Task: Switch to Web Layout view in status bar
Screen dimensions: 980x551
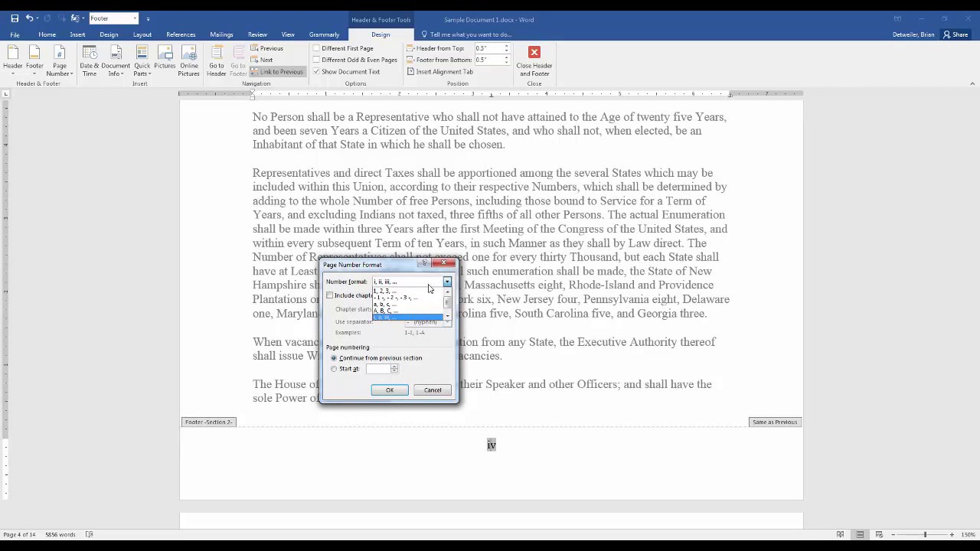Action: coord(880,534)
